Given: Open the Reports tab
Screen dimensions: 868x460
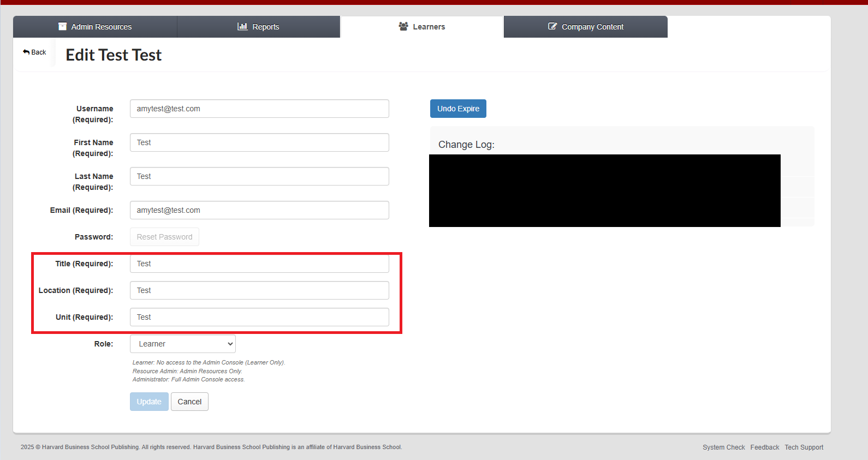Looking at the screenshot, I should click(258, 27).
